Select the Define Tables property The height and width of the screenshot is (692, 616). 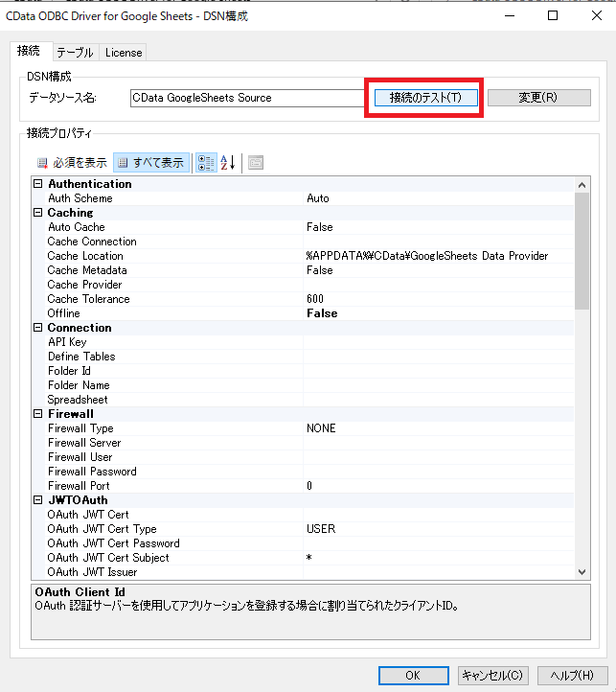click(x=308, y=357)
